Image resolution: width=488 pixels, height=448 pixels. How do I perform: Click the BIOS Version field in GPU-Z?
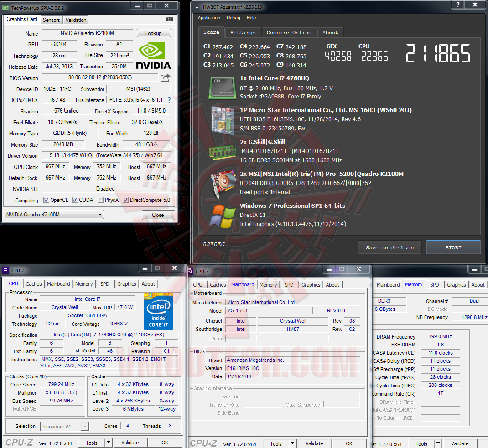[x=100, y=77]
